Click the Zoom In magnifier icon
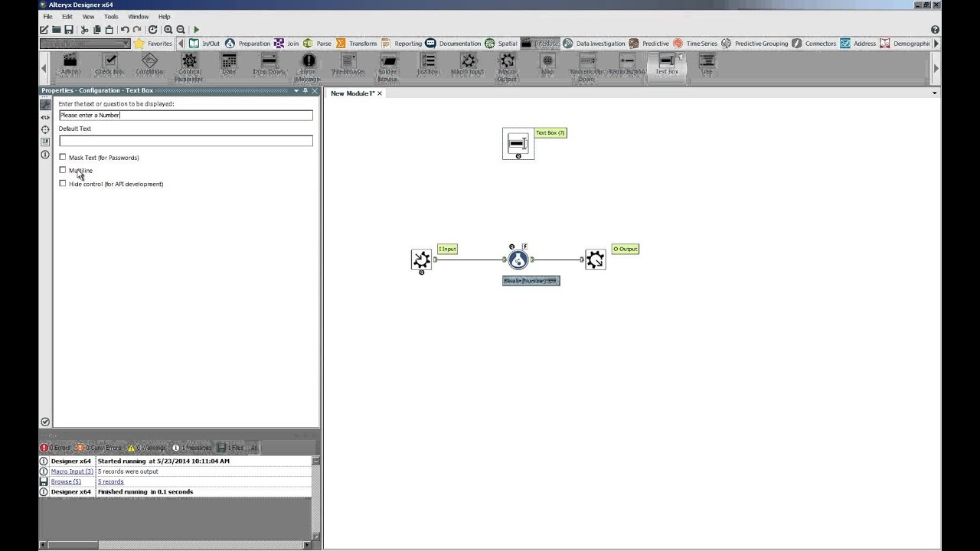The image size is (980, 551). [x=168, y=30]
